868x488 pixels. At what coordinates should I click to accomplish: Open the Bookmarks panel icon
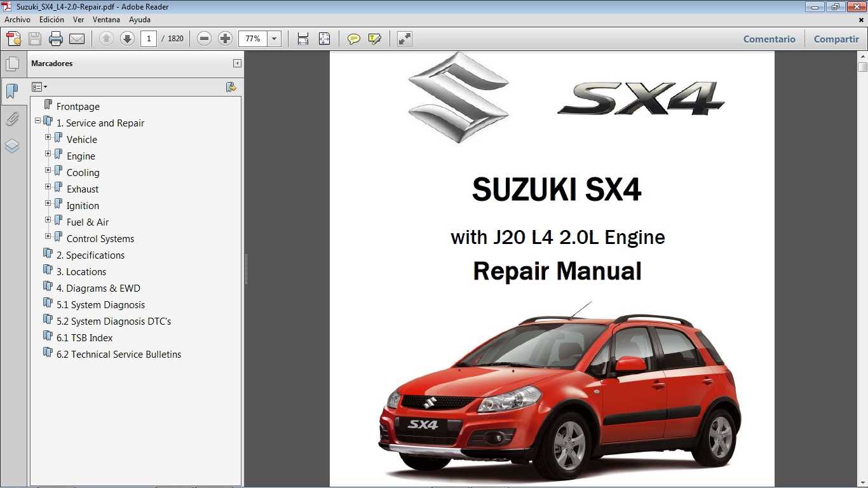click(12, 91)
